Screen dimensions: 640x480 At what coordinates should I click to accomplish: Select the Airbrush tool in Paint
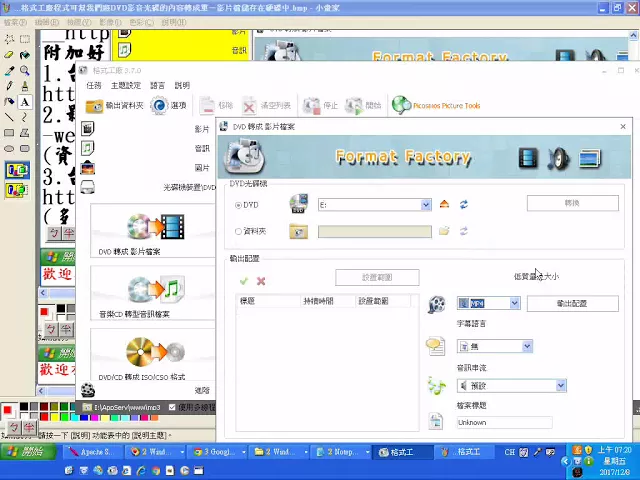pyautogui.click(x=9, y=102)
